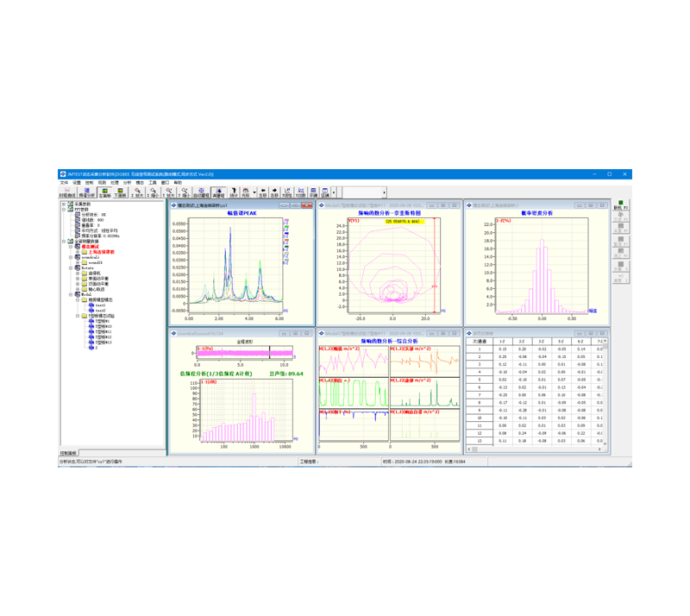This screenshot has height=616, width=690.
Task: Open the cursor tool dropdown arrow
Action: [254, 192]
